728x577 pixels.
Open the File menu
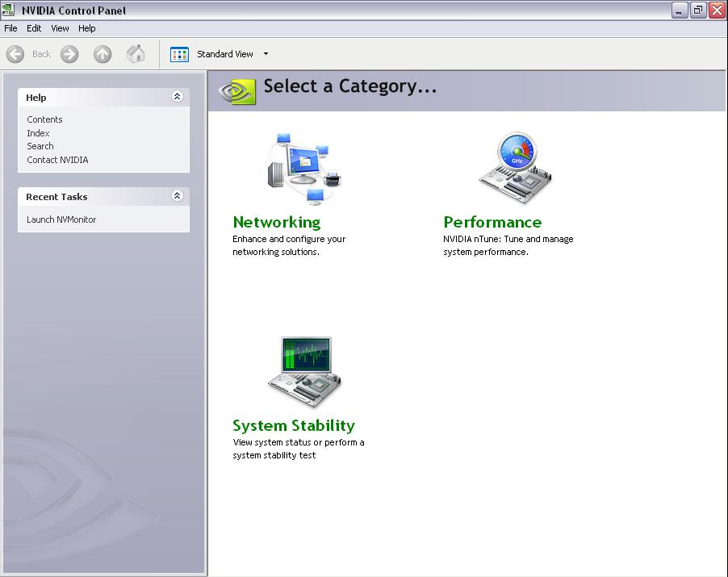10,28
